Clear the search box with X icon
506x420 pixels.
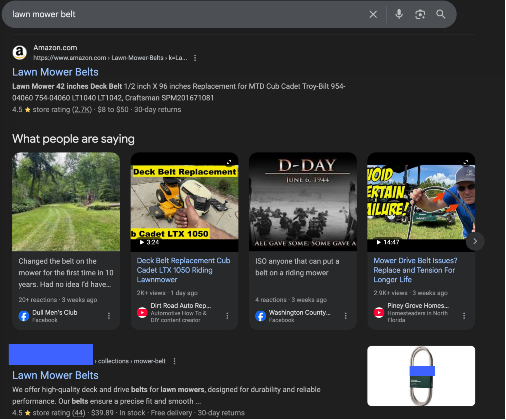(373, 14)
